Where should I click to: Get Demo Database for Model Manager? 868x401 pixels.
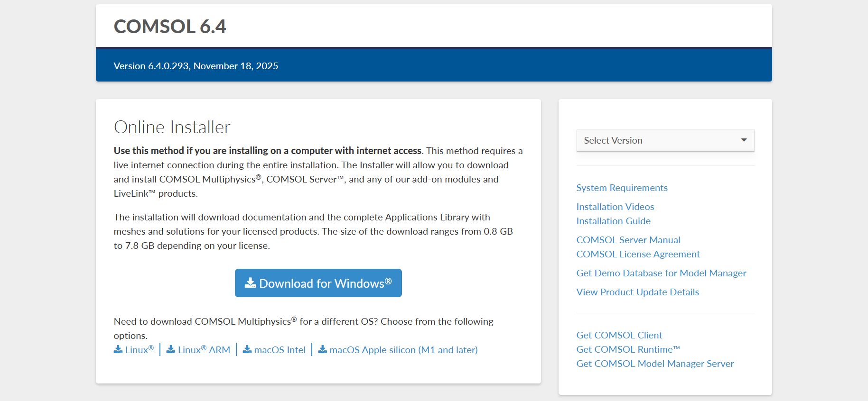tap(661, 273)
